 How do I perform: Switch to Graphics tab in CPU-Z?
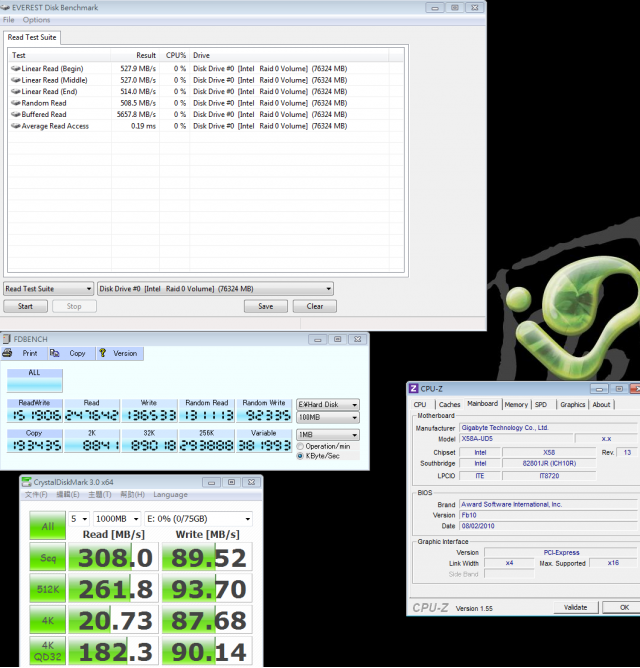point(573,404)
